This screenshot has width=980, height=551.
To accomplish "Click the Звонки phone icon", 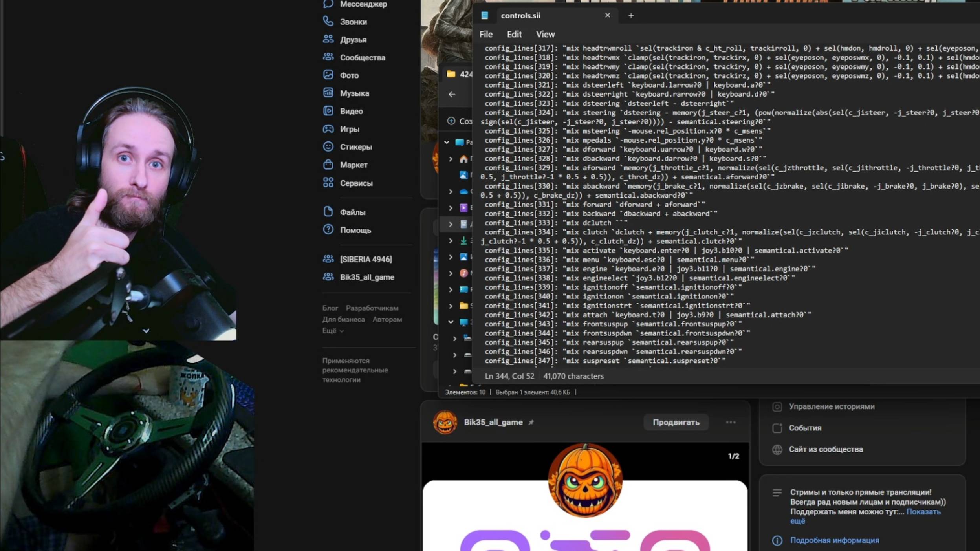I will (x=328, y=21).
